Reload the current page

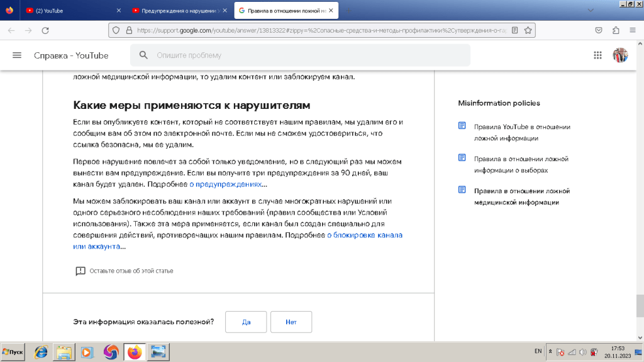click(x=45, y=30)
